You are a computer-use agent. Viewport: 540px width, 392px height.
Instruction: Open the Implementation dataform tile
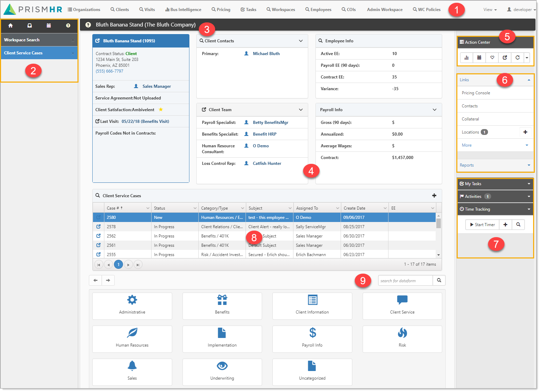tap(222, 339)
